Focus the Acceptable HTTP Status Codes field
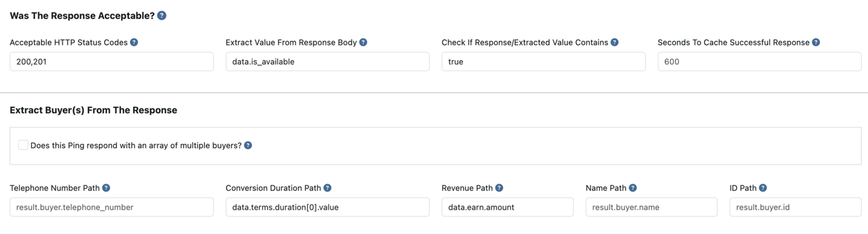 (x=112, y=62)
